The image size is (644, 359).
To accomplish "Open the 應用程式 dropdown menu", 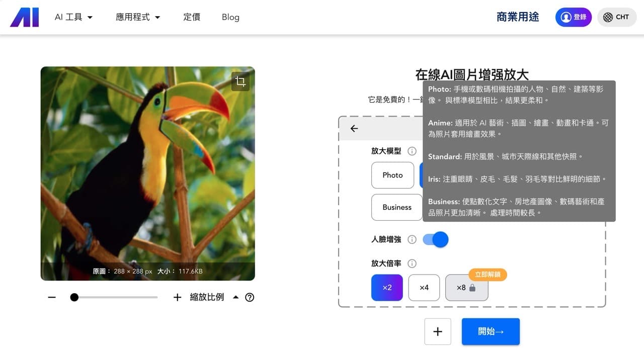I will (138, 17).
